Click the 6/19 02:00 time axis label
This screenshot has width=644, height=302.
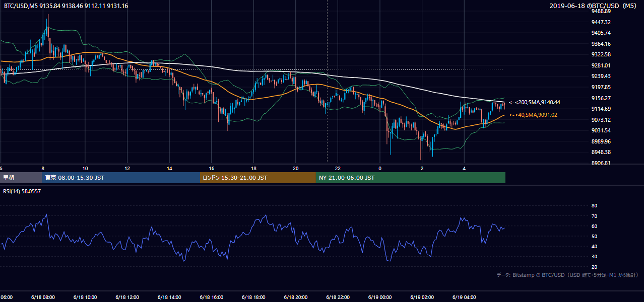click(x=422, y=297)
